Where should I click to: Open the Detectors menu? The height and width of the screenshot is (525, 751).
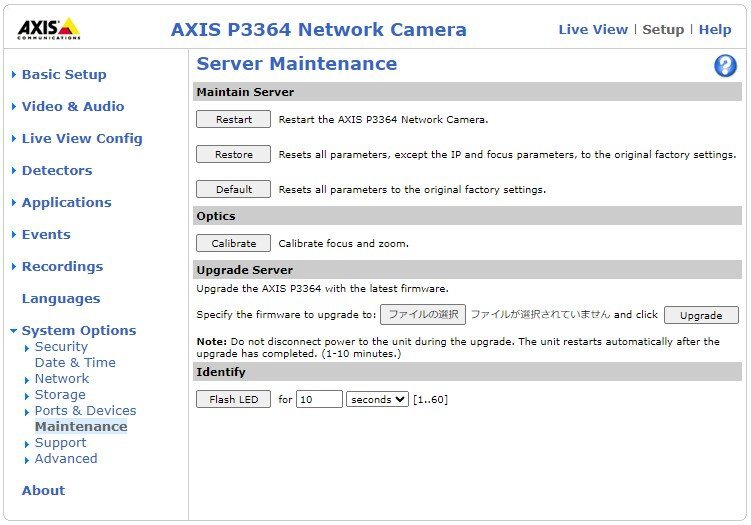click(56, 170)
